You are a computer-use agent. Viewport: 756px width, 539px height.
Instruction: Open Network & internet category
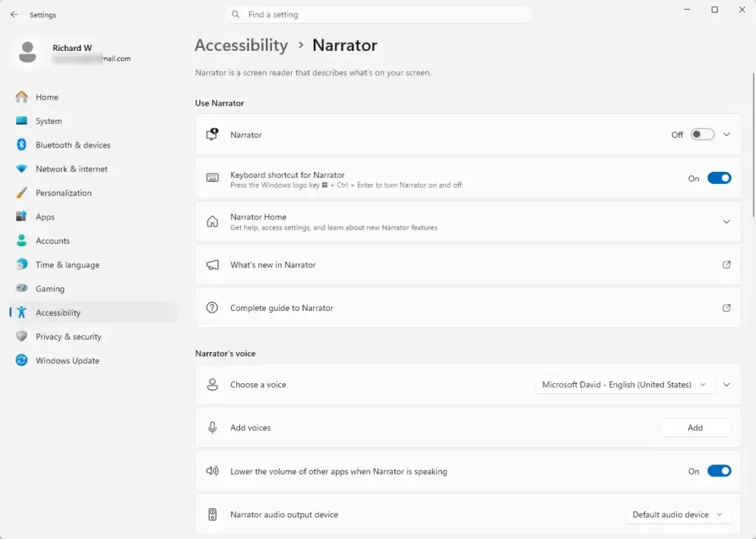(x=72, y=169)
